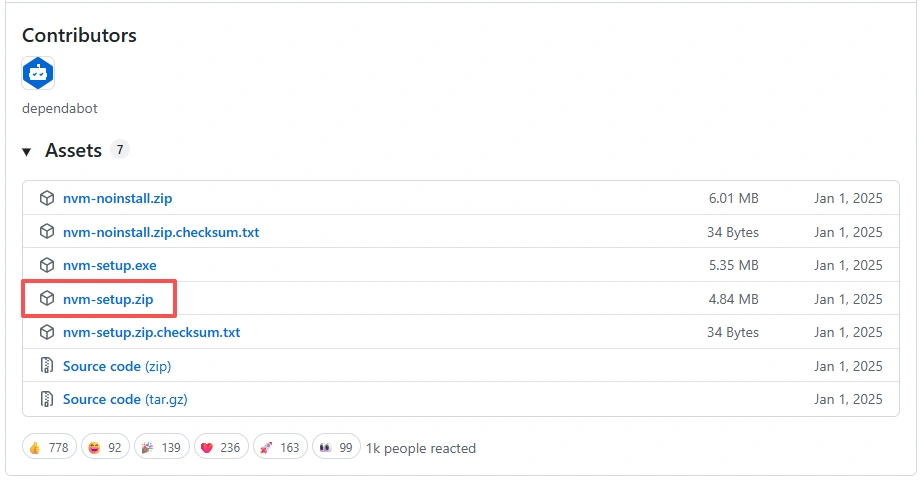Click package icon beside nvm-noinstall.zip

(x=46, y=199)
